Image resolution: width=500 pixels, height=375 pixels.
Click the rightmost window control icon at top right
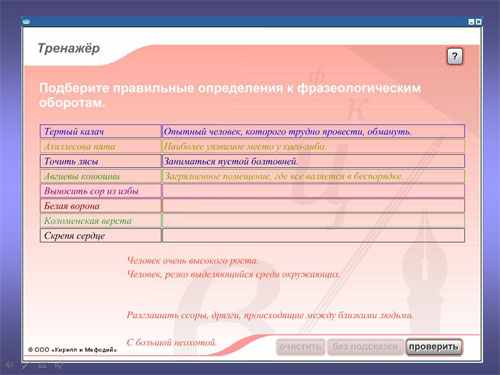point(478,22)
